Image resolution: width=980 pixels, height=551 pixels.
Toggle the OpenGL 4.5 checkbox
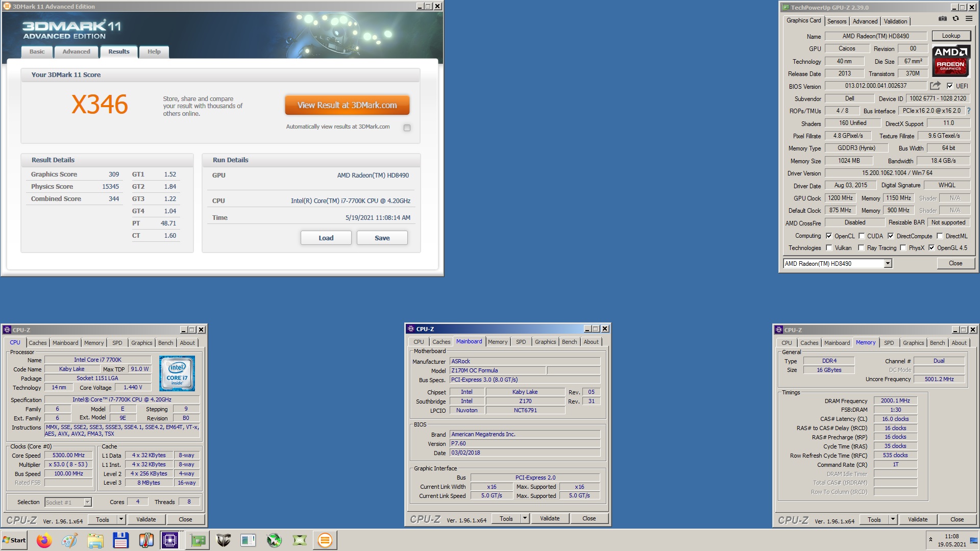click(932, 247)
